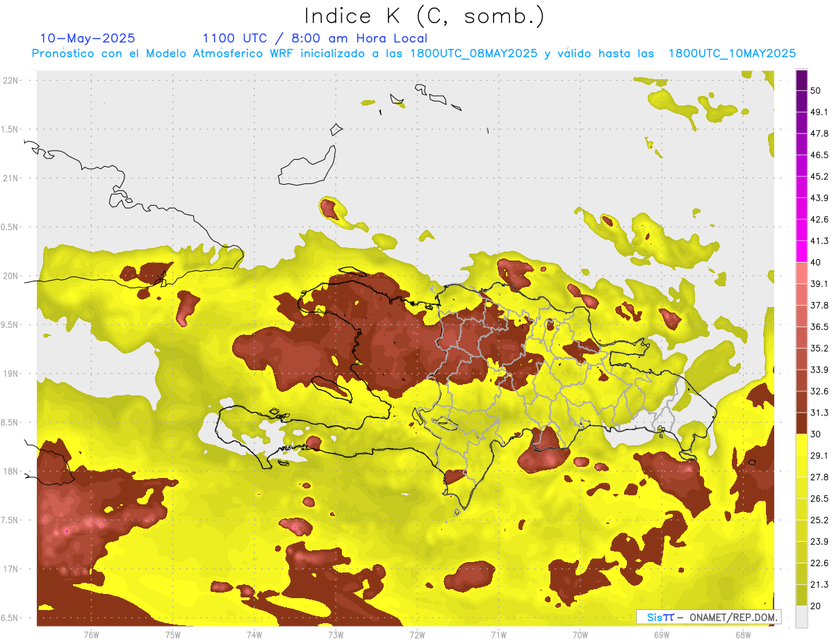834x644 pixels.
Task: Click the colorbar value "41.3"
Action: click(819, 241)
